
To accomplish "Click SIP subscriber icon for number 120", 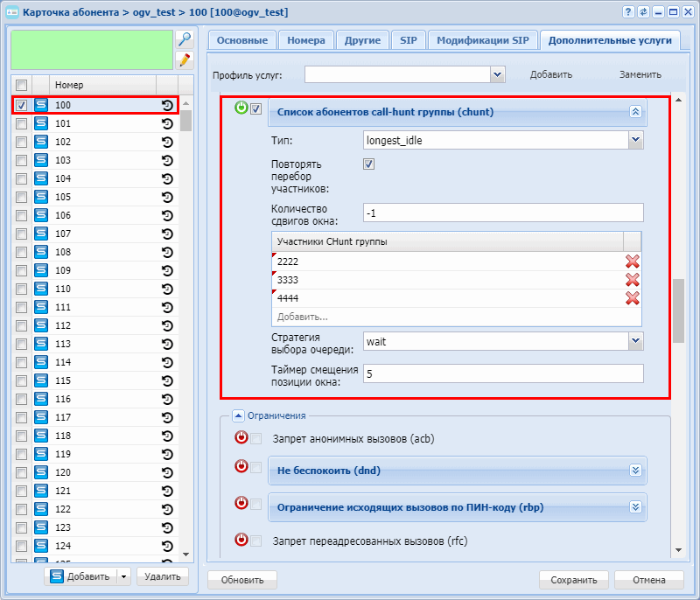I will pyautogui.click(x=41, y=472).
